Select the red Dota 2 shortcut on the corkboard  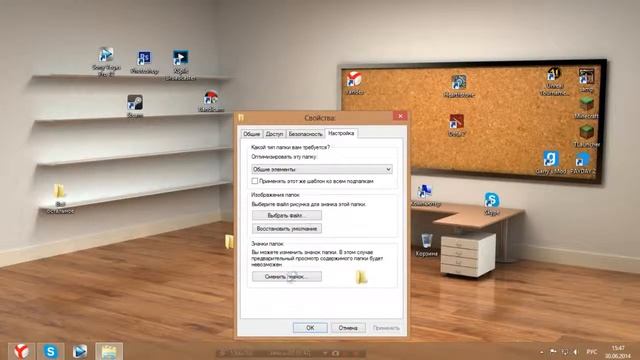point(456,125)
